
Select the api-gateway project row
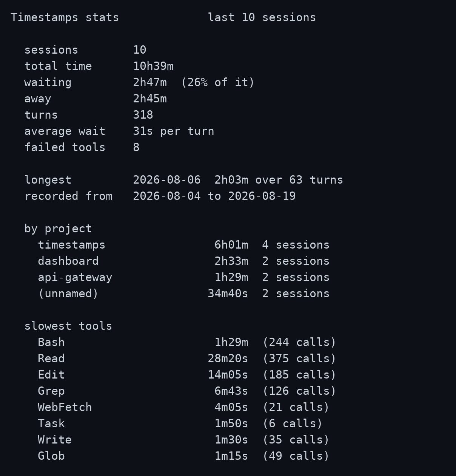(x=184, y=278)
